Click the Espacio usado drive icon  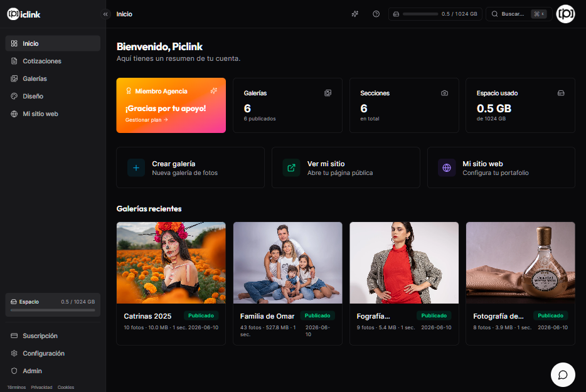[561, 93]
